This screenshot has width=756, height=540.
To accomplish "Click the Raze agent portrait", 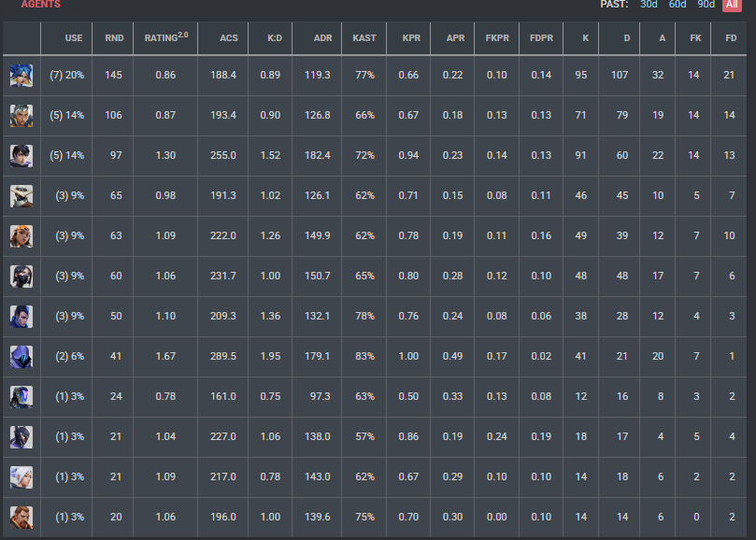I will click(21, 236).
